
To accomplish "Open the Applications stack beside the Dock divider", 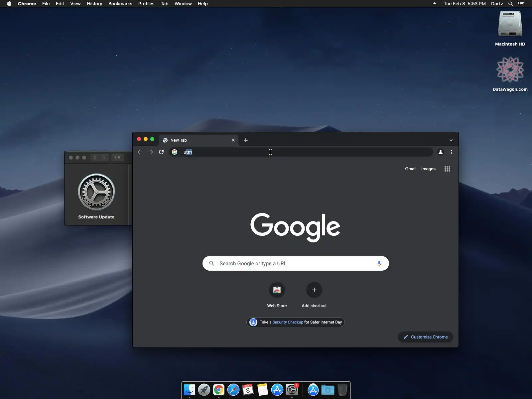I will click(x=313, y=390).
